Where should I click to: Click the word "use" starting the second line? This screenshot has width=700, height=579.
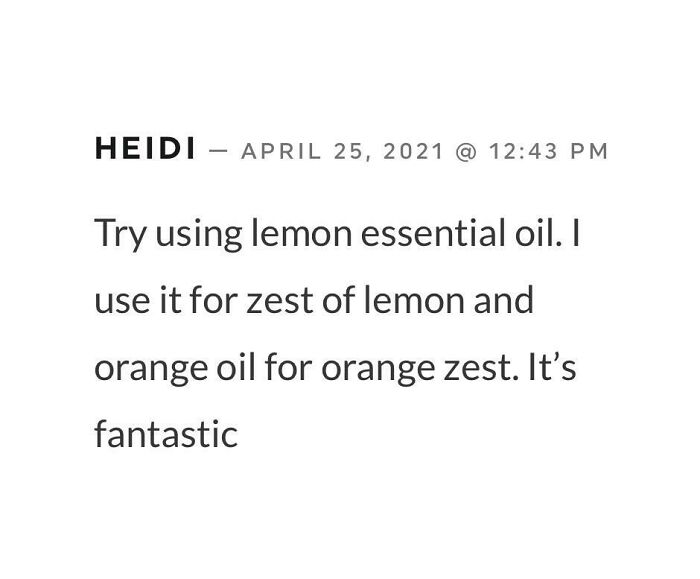[x=123, y=300]
